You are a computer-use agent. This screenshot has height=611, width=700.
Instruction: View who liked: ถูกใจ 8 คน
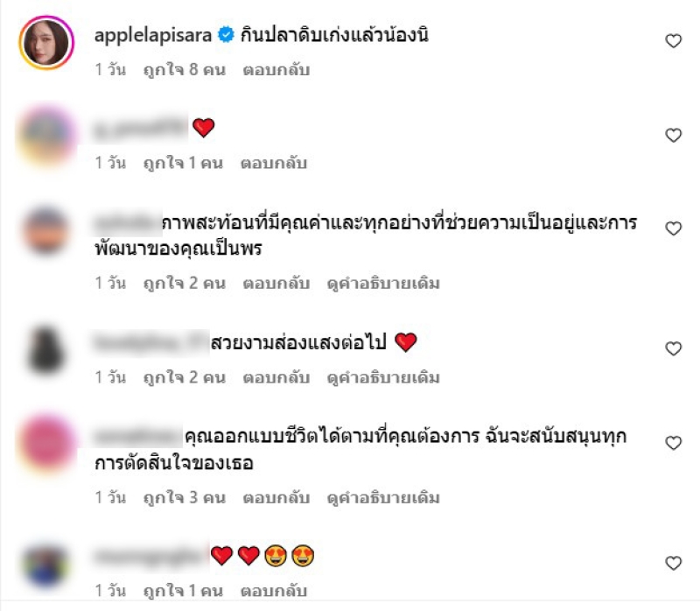(x=185, y=70)
